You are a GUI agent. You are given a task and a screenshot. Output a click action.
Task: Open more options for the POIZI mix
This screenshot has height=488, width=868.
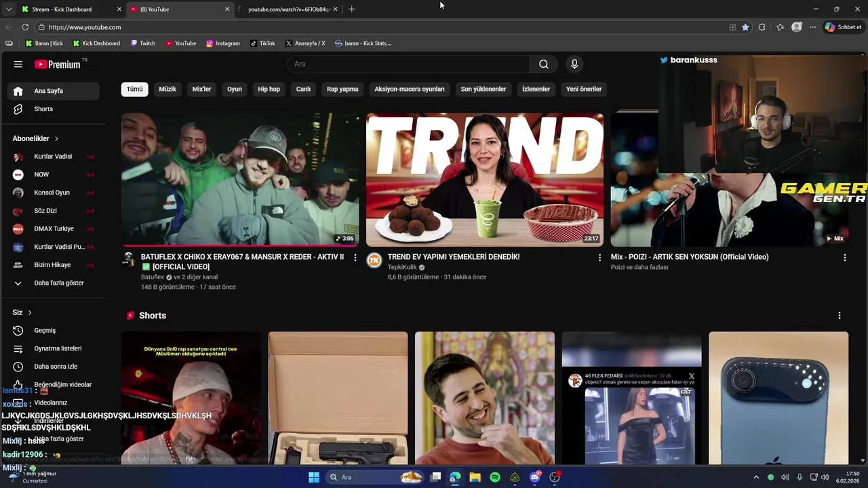click(x=844, y=258)
